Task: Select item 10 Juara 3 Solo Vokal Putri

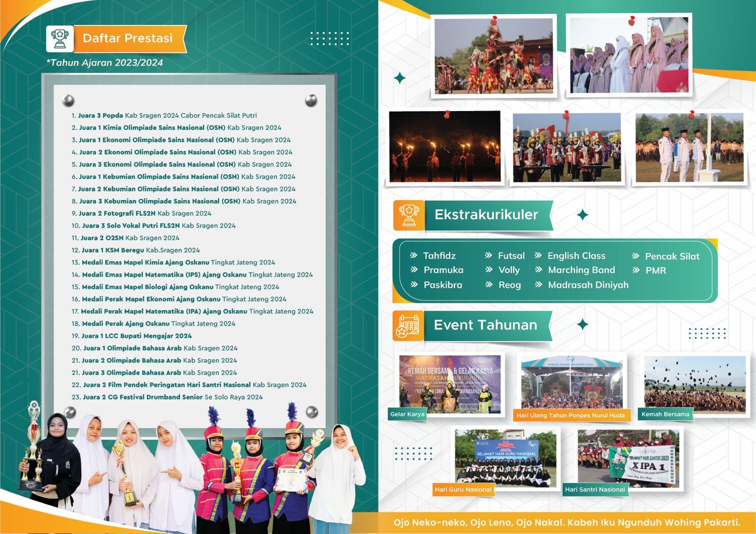Action: pos(154,226)
